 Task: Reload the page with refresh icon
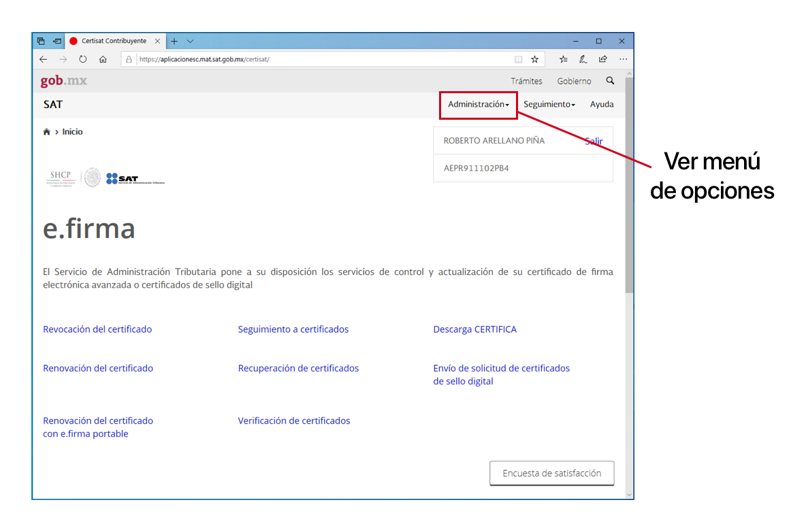pyautogui.click(x=83, y=60)
